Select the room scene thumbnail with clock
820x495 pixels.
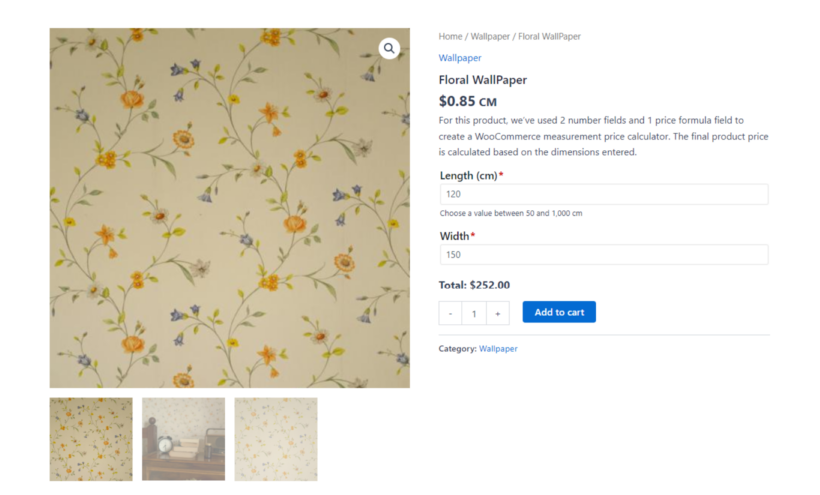pyautogui.click(x=183, y=439)
